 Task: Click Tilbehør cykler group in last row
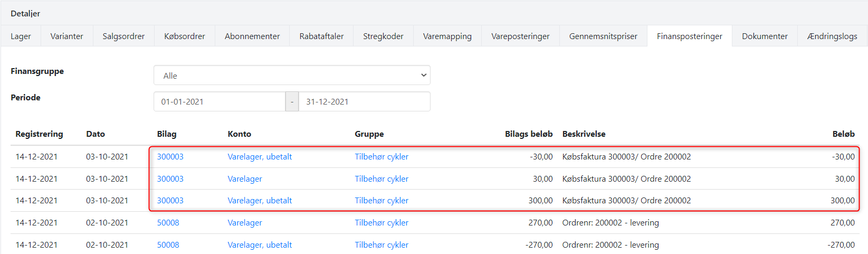[x=381, y=245]
